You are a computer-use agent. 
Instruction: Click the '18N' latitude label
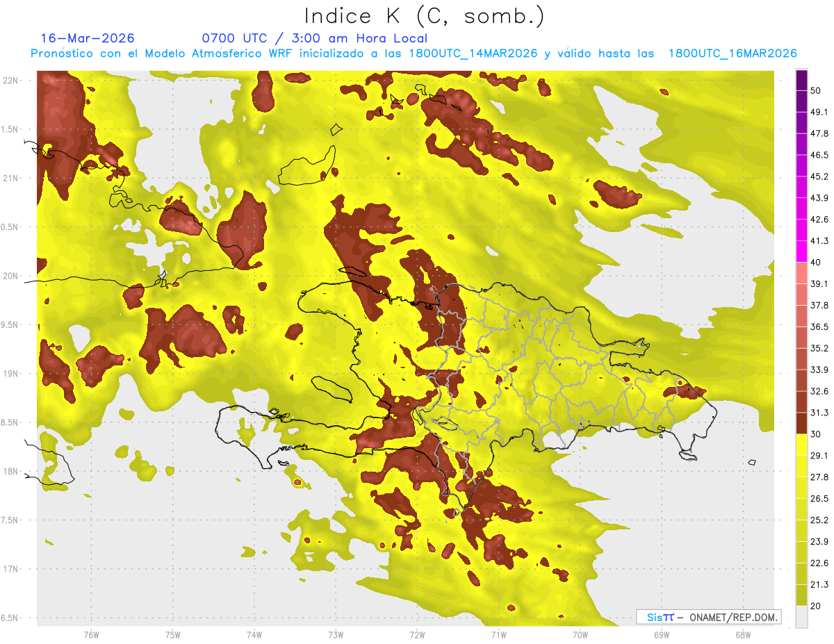(x=10, y=472)
